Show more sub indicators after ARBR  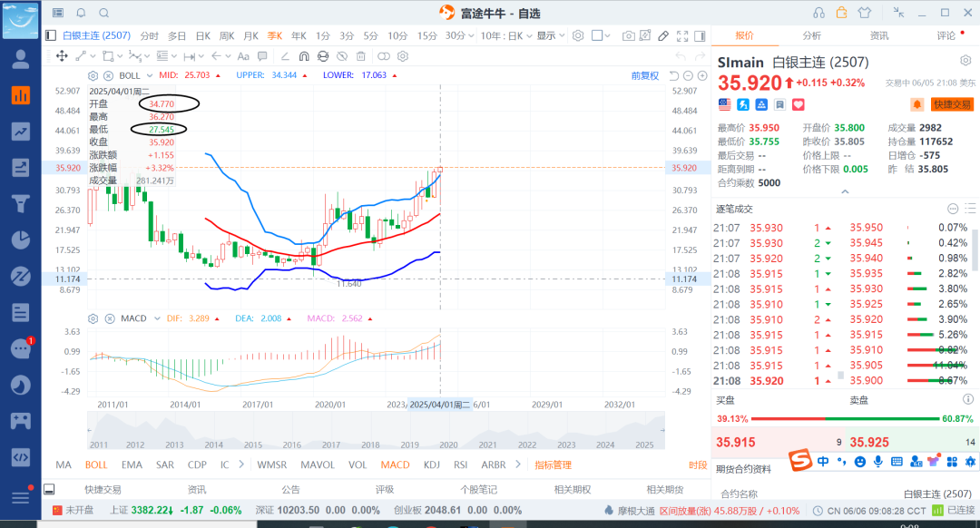[x=517, y=464]
